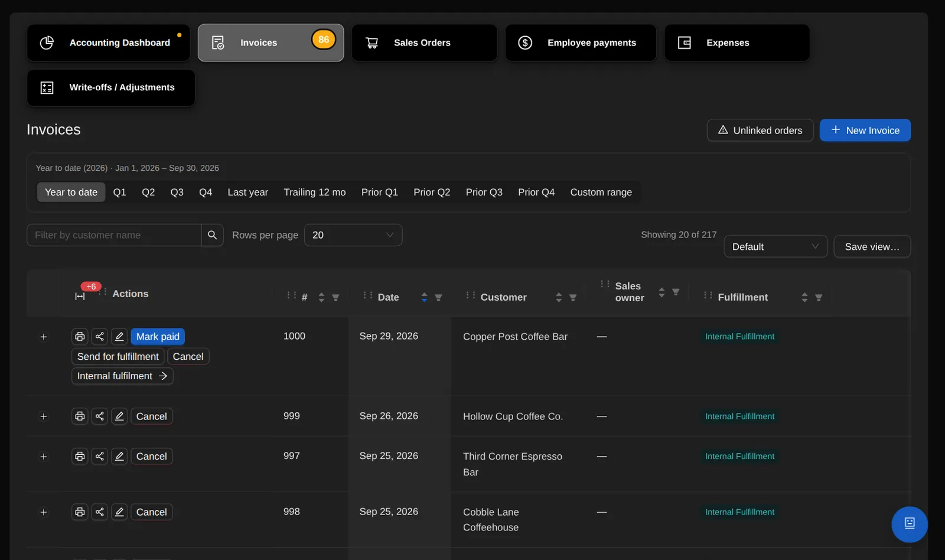Screen dimensions: 945x560
Task: Open the Rows per page dropdown
Action: point(353,235)
